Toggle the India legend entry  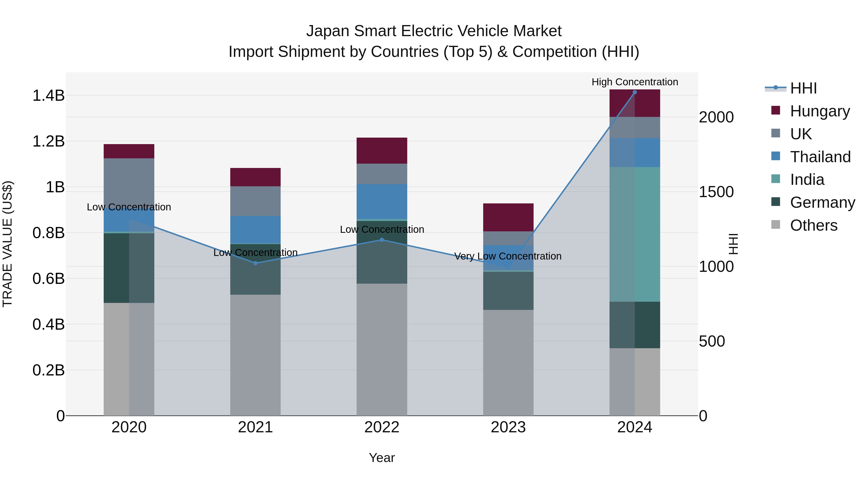(797, 180)
